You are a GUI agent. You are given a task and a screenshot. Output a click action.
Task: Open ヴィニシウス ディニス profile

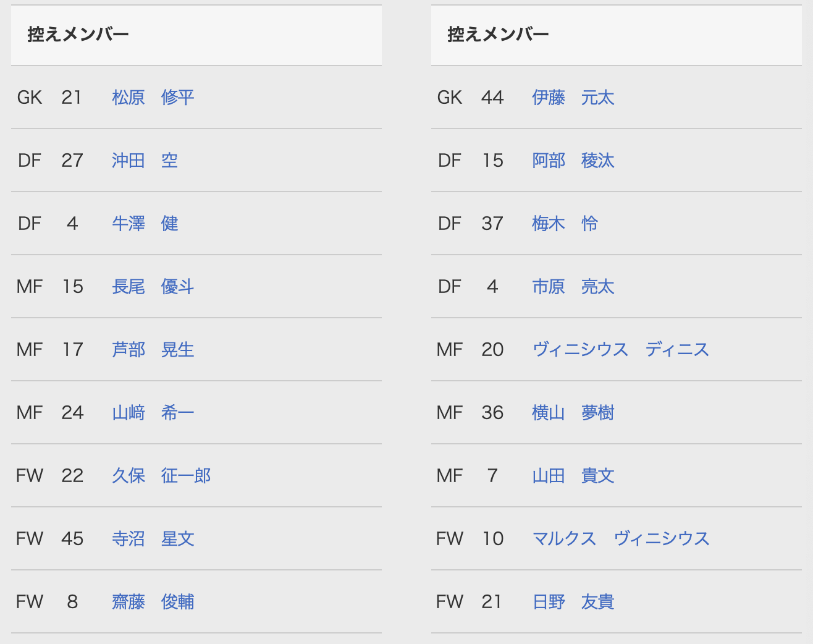click(620, 350)
